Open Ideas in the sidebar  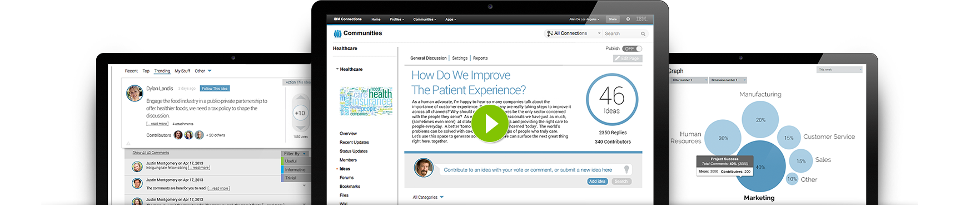[x=345, y=169]
